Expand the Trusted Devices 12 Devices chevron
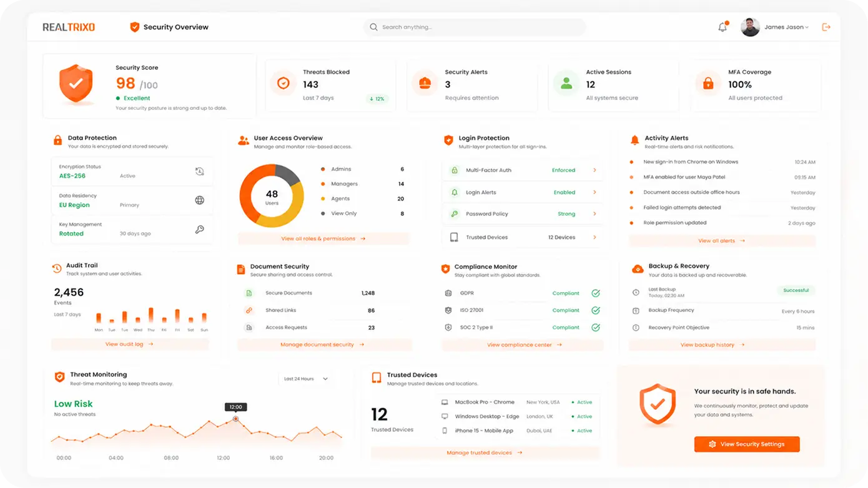 [594, 237]
